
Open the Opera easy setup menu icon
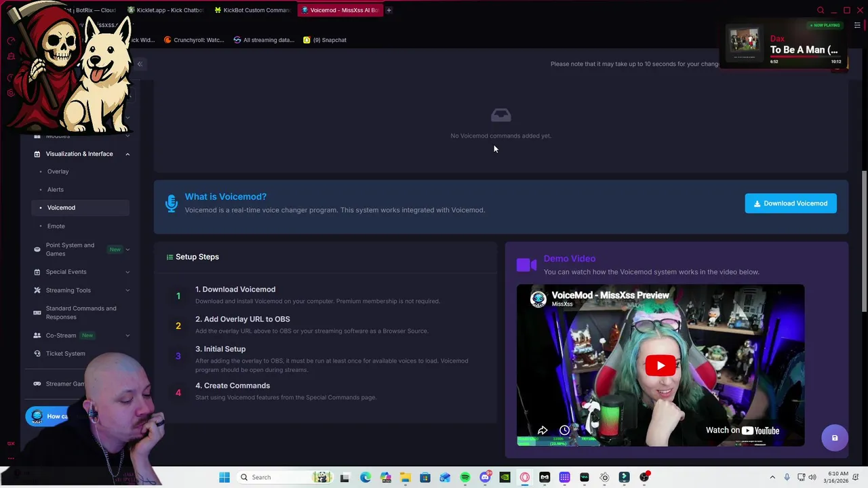(x=857, y=25)
